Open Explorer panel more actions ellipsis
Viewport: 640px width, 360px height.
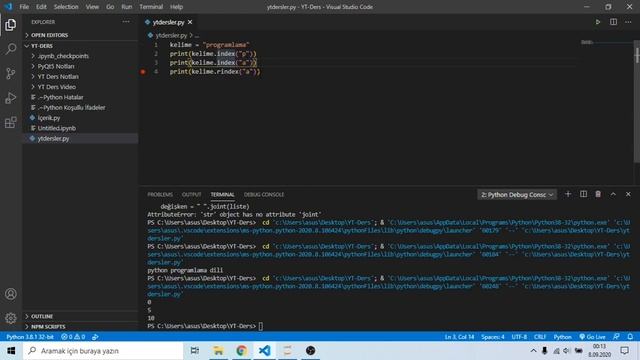tap(126, 22)
